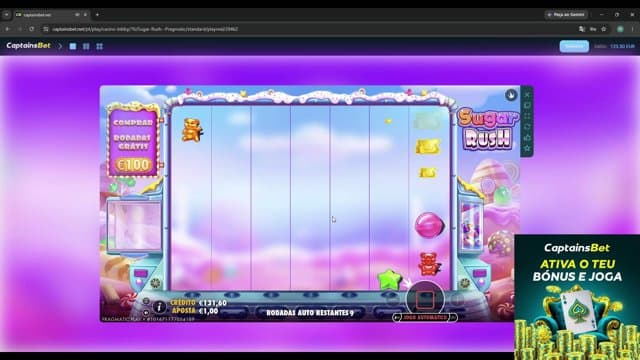Screen dimensions: 640x360
Task: Click the translate icon in the address bar
Action: coord(582,29)
